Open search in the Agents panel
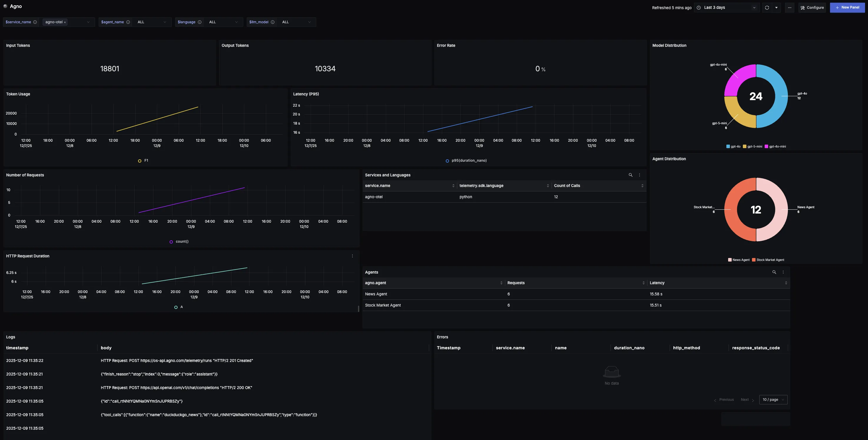Screen dimensions: 868x440 pyautogui.click(x=774, y=272)
